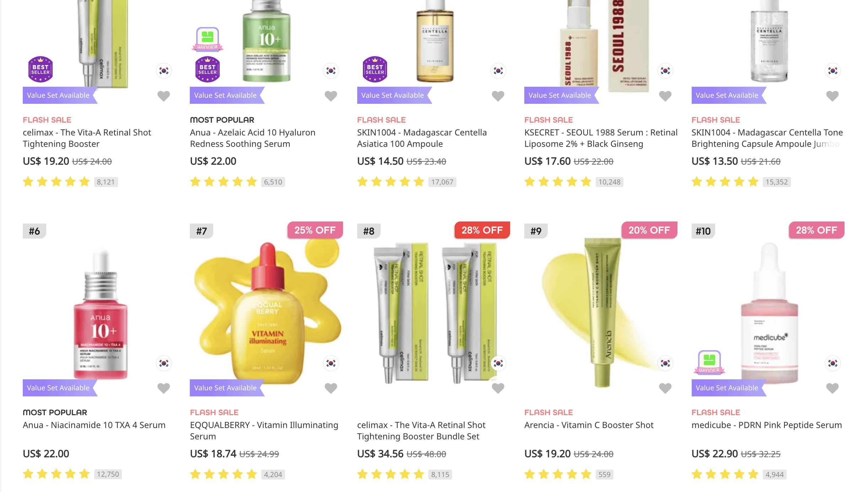Click the Winner award badge on Anua Azelaic serum
Image resolution: width=868 pixels, height=492 pixels.
[208, 39]
